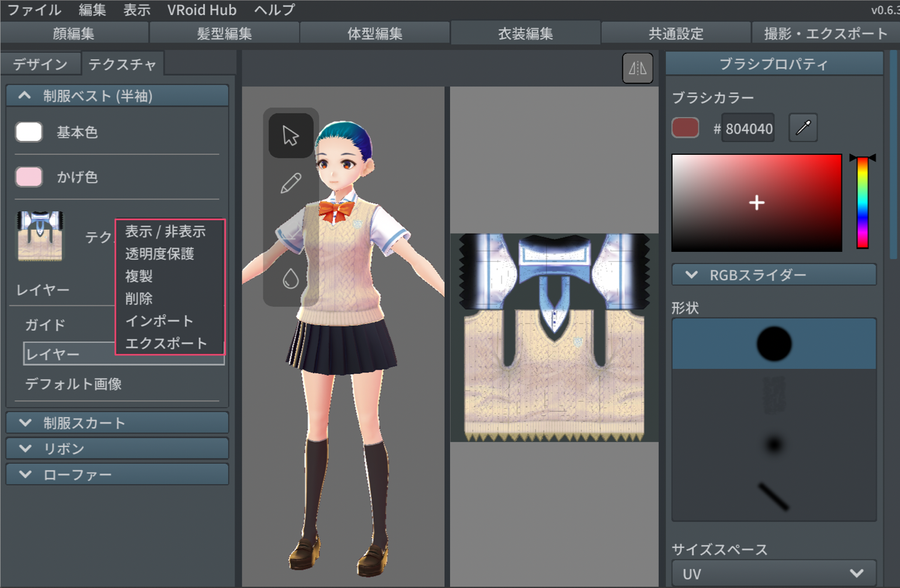The height and width of the screenshot is (588, 900).
Task: Switch to the 撮影・エクスポート tab
Action: [826, 34]
